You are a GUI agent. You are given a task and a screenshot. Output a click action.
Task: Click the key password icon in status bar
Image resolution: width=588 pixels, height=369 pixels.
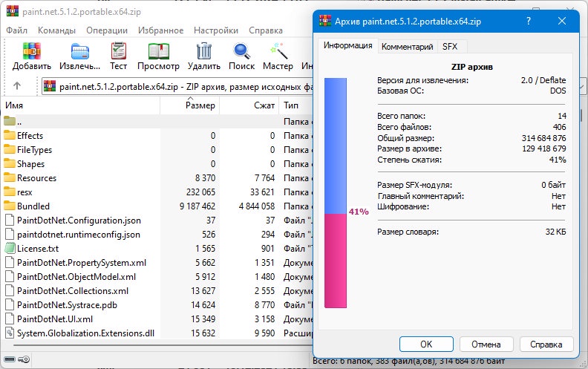[x=24, y=359]
